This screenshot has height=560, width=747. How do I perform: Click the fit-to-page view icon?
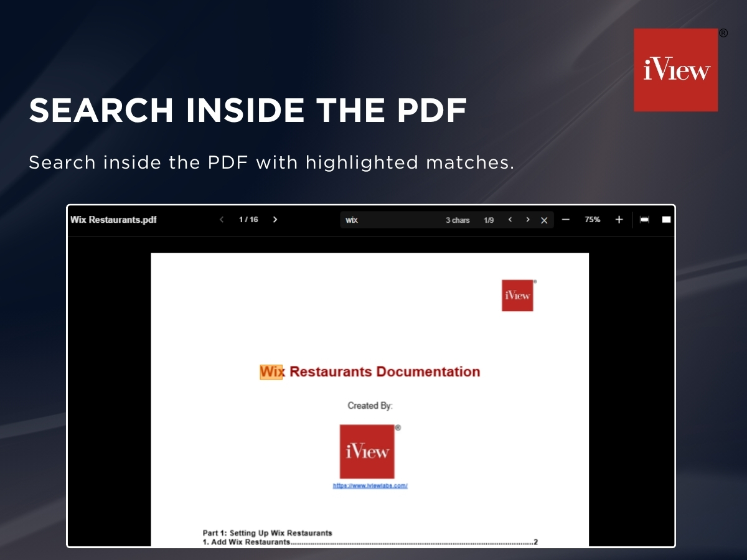click(x=666, y=220)
